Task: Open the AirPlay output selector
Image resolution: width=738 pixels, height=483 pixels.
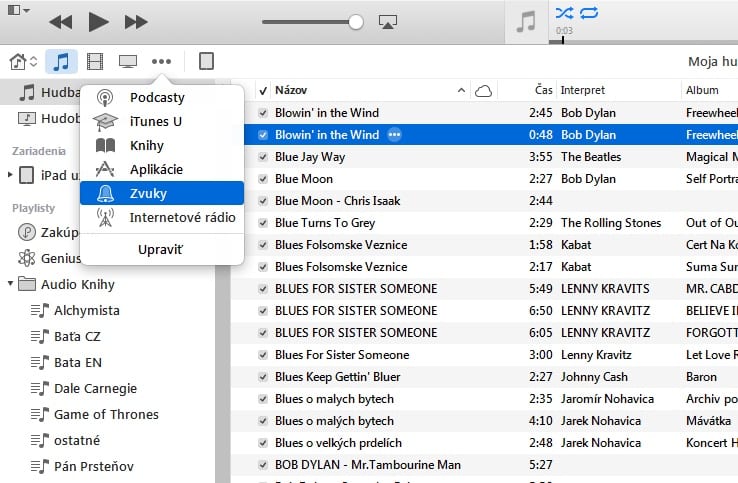Action: point(388,22)
